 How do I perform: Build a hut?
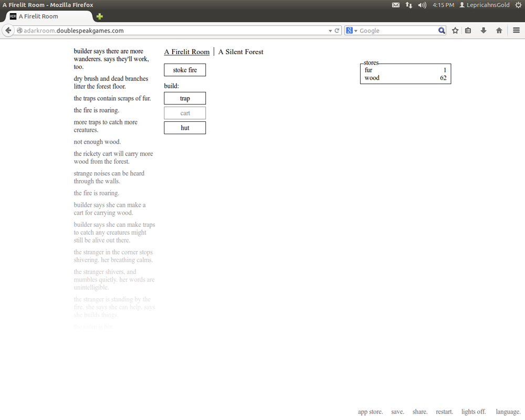(185, 128)
